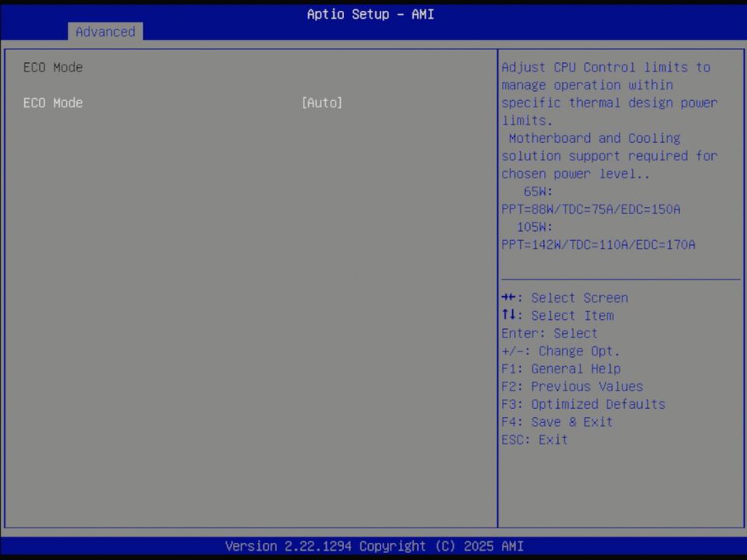747x560 pixels.
Task: Choose F4: Save & Exit option
Action: click(556, 422)
